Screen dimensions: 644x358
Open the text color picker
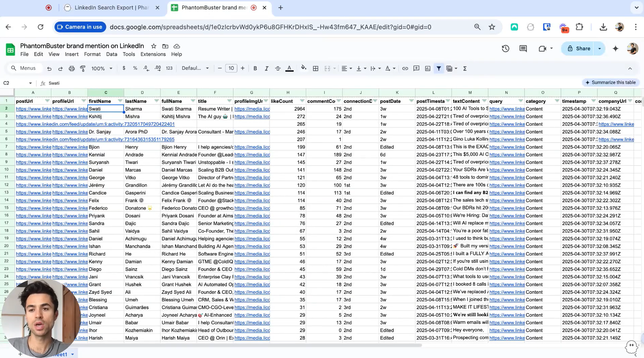(x=290, y=68)
